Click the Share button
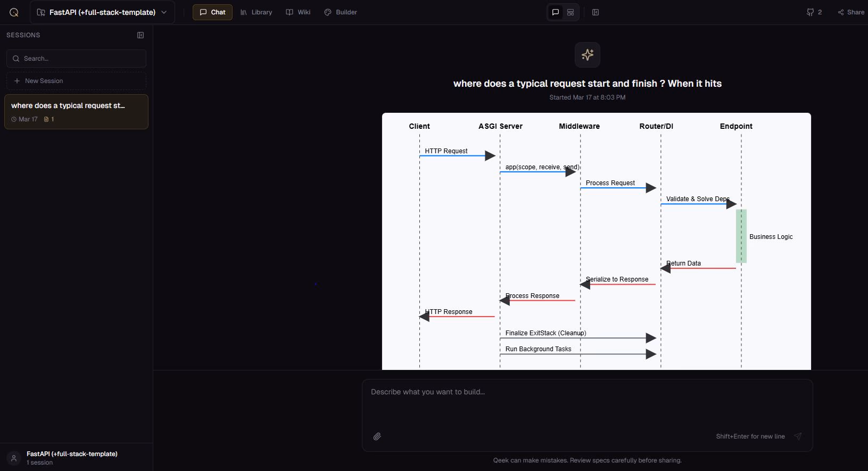 pos(850,12)
